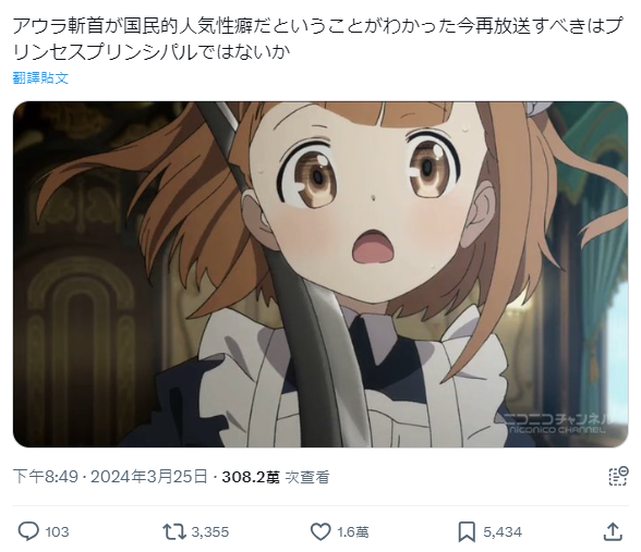Screen dimensions: 641x552
Task: Click the reply speech bubble icon
Action: (28, 531)
